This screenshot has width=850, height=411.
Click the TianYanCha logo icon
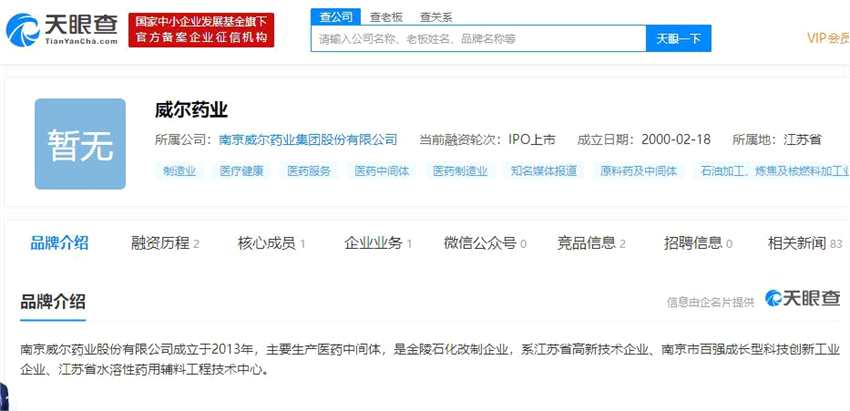click(23, 30)
